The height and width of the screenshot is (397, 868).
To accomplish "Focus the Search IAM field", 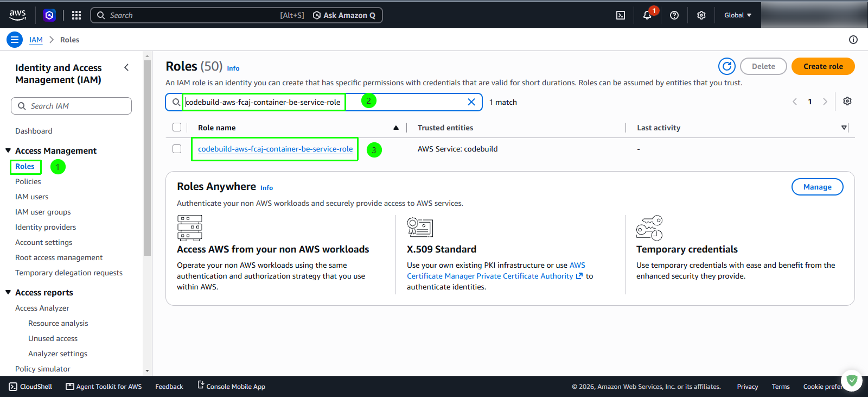I will click(71, 106).
